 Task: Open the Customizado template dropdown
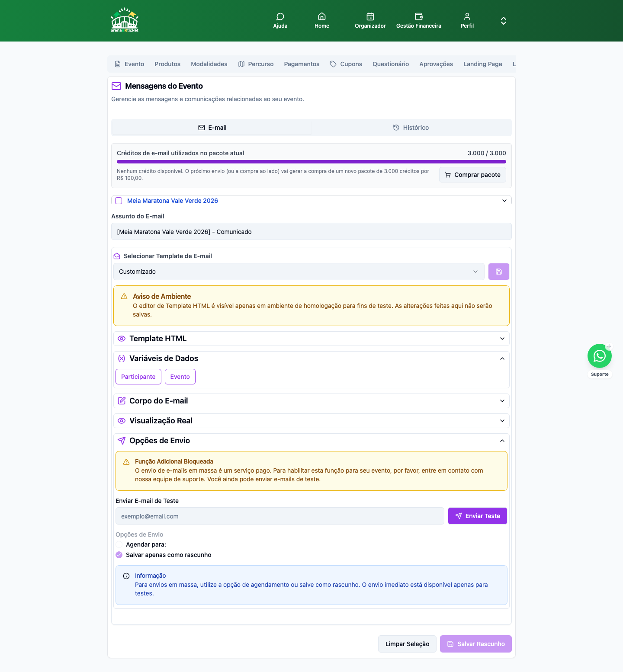tap(299, 272)
